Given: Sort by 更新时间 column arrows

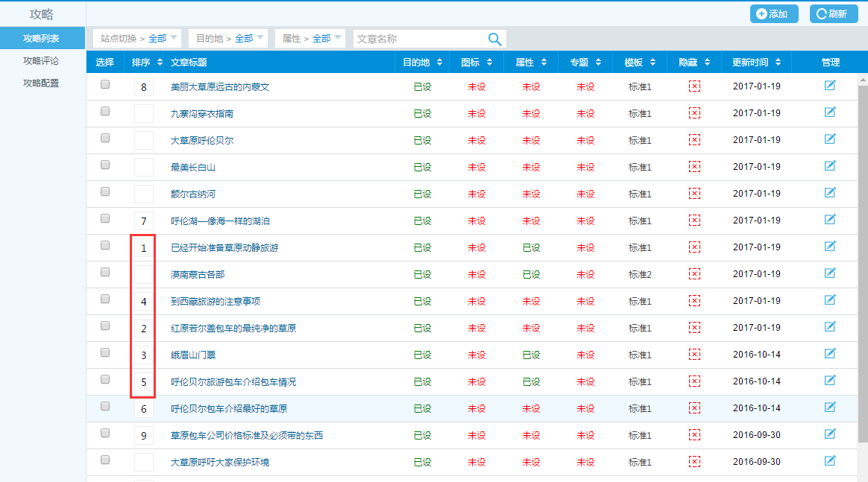Looking at the screenshot, I should tap(779, 63).
